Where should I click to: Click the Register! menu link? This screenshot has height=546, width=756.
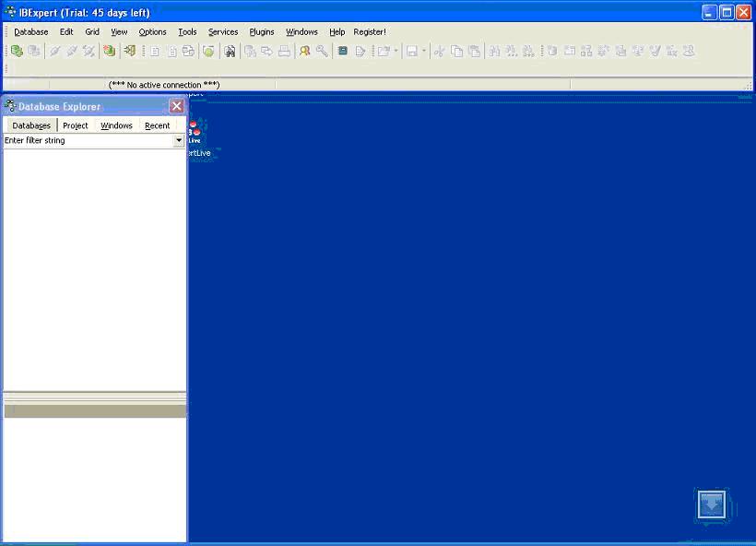370,31
